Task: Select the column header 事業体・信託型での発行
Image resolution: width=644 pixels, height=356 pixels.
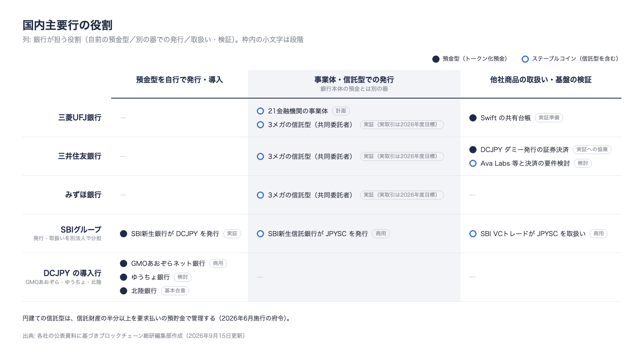Action: coord(354,80)
